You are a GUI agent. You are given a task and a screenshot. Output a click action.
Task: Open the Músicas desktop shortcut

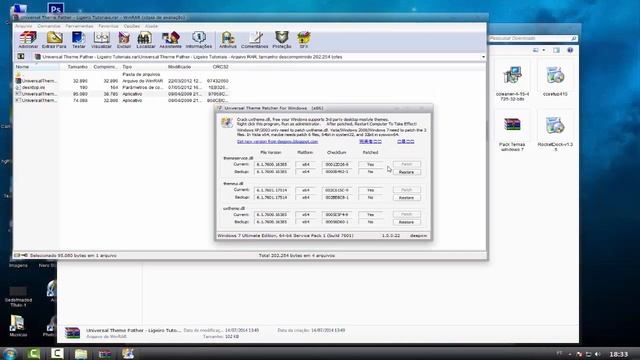click(x=18, y=326)
